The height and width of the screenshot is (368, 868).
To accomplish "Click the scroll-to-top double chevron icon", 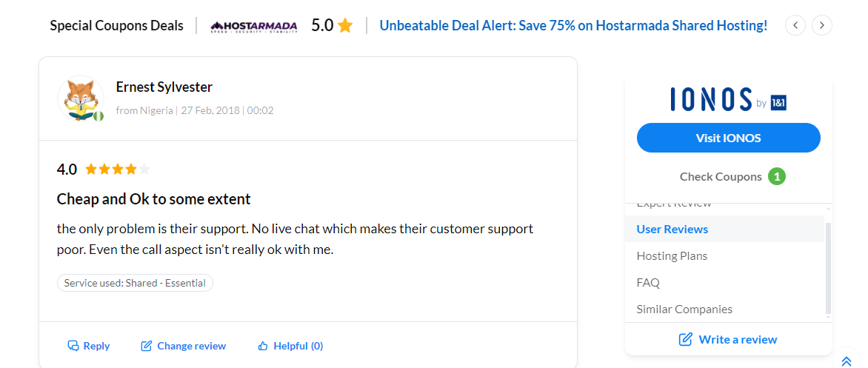I will [x=847, y=361].
